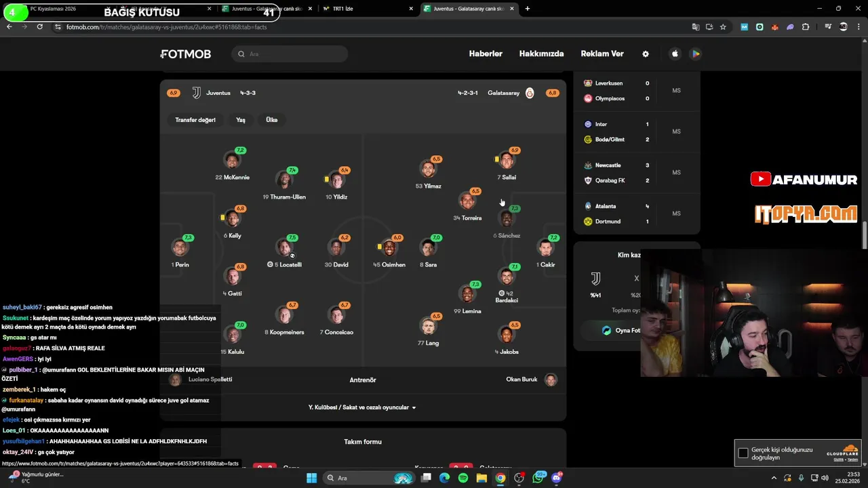Click the browser address bar URL
868x488 pixels.
click(x=166, y=27)
